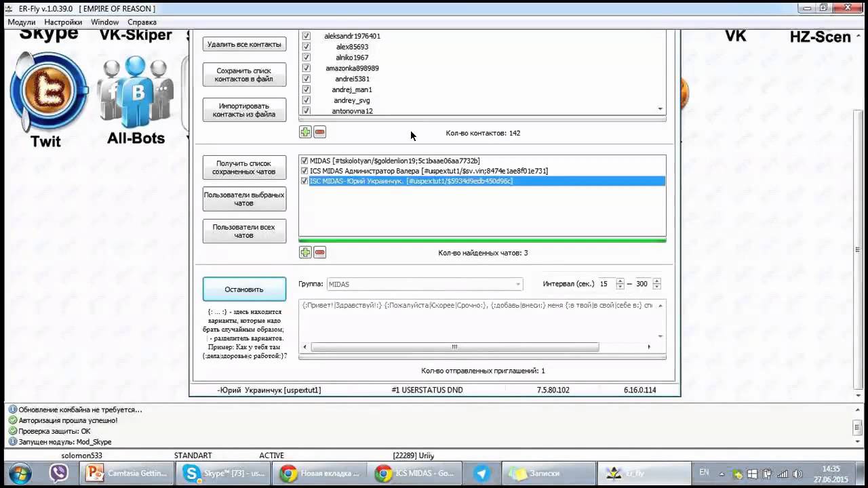868x488 pixels.
Task: Remove a contact with the red minus under contacts list
Action: coord(320,132)
